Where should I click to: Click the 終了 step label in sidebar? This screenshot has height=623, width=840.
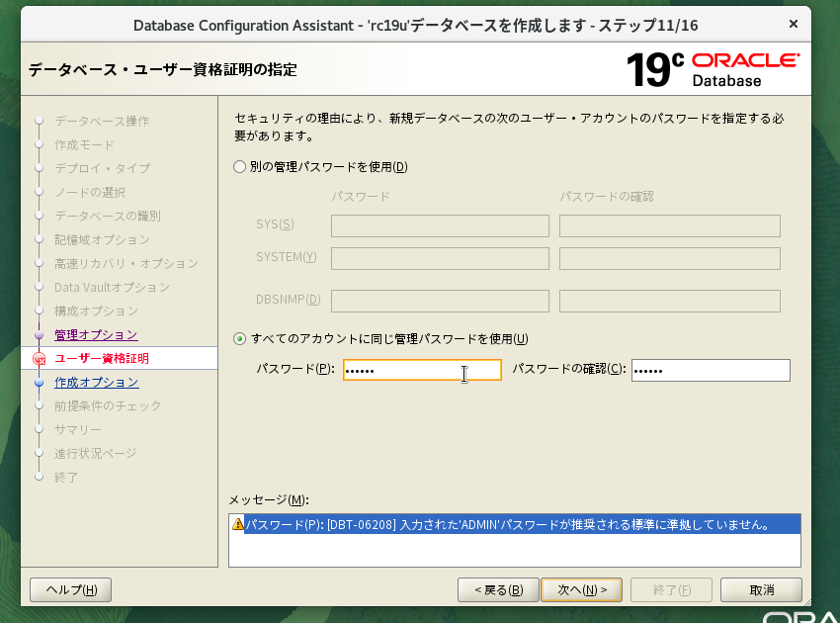coord(66,478)
